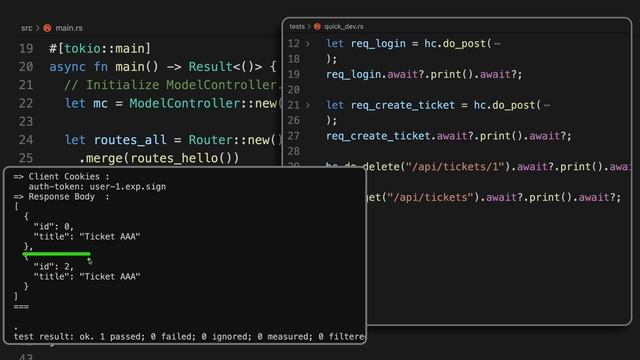Click line number 27 in quick_dev.rs gutter
Viewport: 640px width, 360px height.
coord(293,136)
